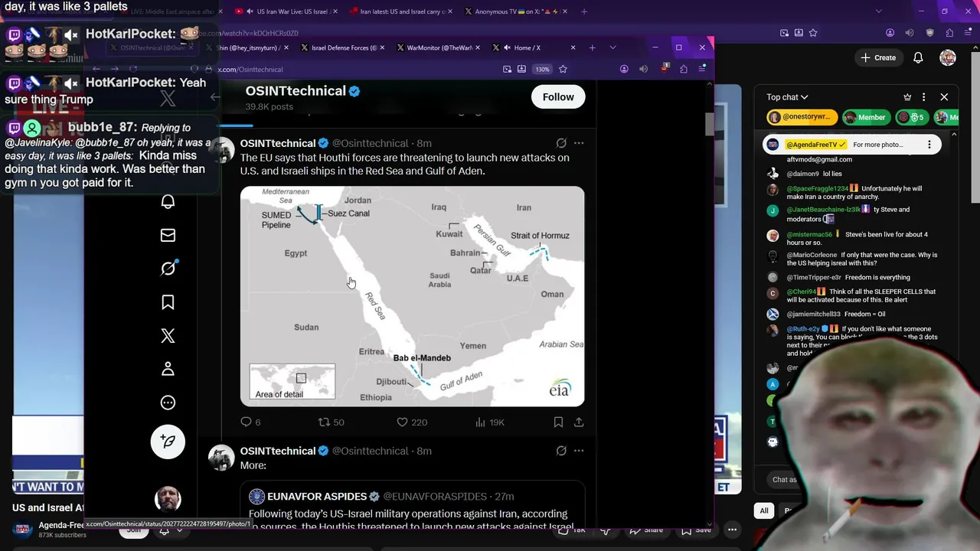Open YouTube account avatar menu
This screenshot has width=980, height=551.
click(948, 57)
